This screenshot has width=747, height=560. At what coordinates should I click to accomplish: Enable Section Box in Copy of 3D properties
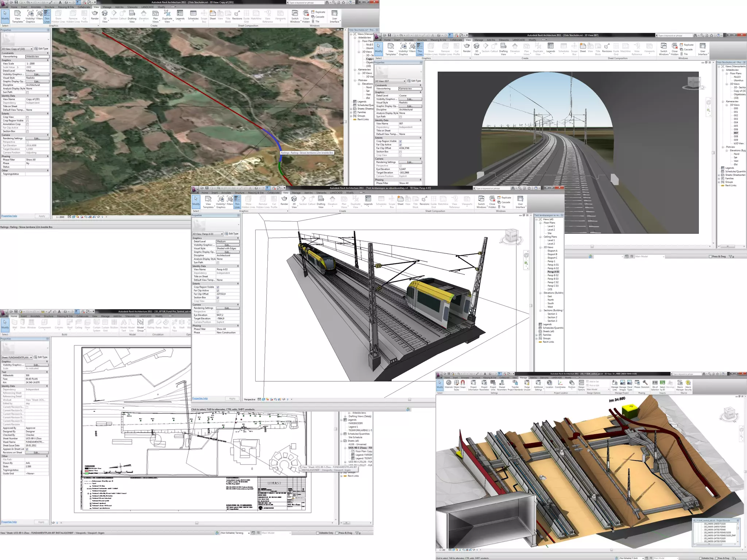[x=27, y=131]
